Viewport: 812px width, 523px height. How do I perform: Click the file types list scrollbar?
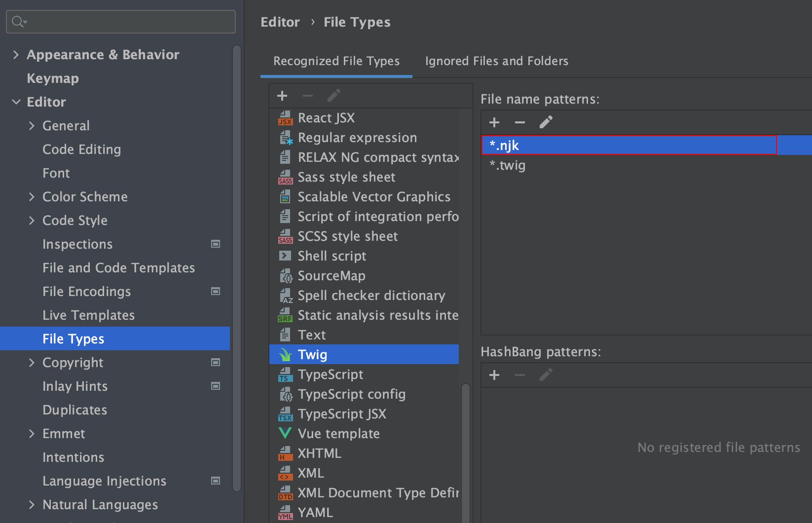pos(465,453)
